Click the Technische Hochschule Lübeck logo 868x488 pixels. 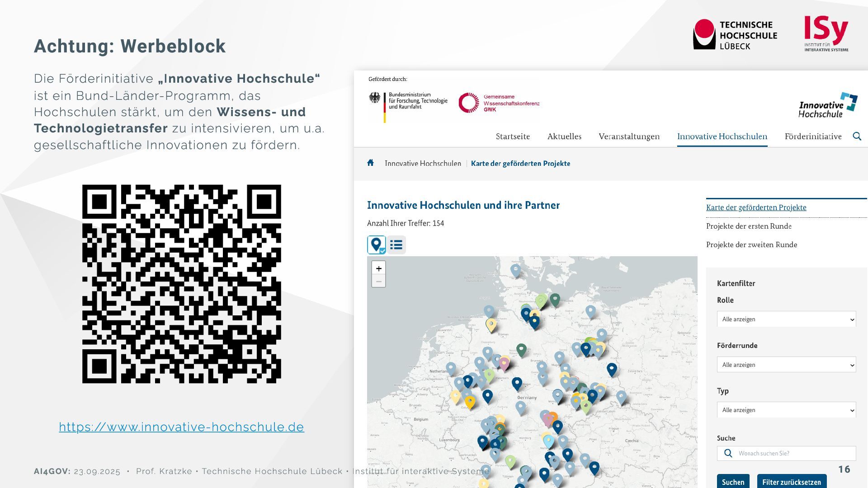point(735,35)
